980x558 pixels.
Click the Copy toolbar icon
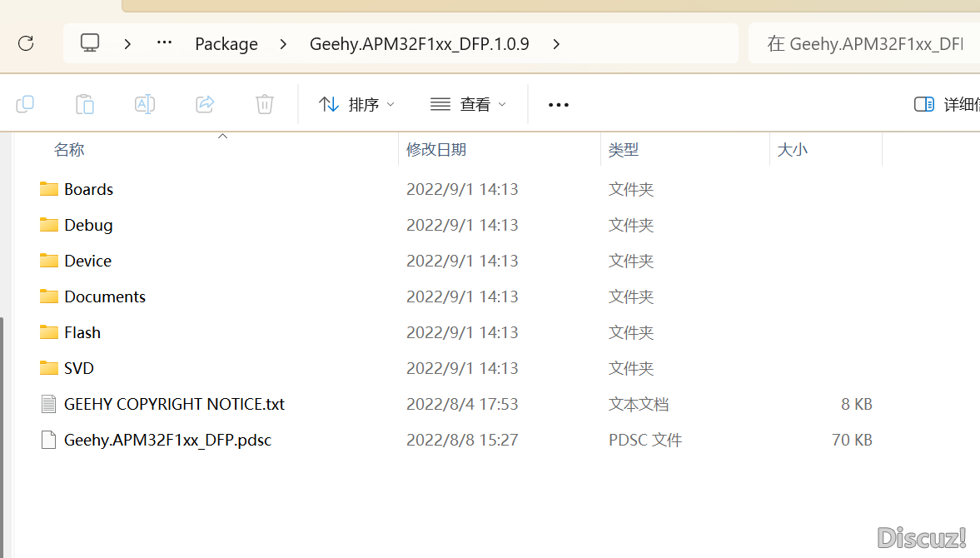click(x=25, y=104)
